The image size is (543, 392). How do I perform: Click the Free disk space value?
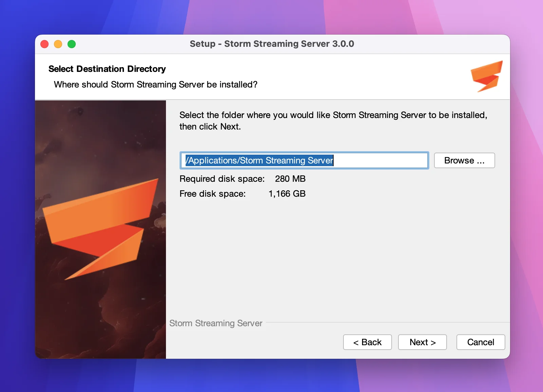click(x=287, y=194)
